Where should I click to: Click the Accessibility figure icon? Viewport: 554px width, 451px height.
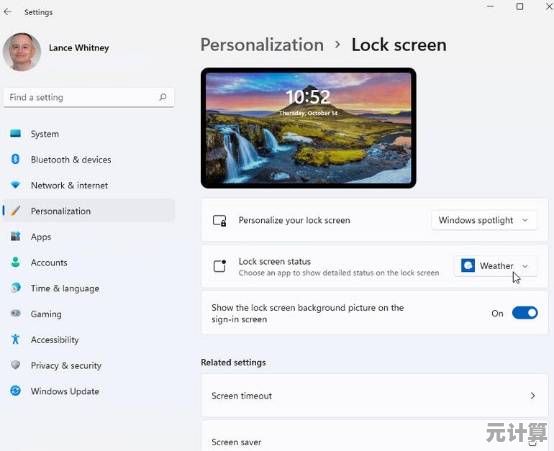(x=15, y=339)
